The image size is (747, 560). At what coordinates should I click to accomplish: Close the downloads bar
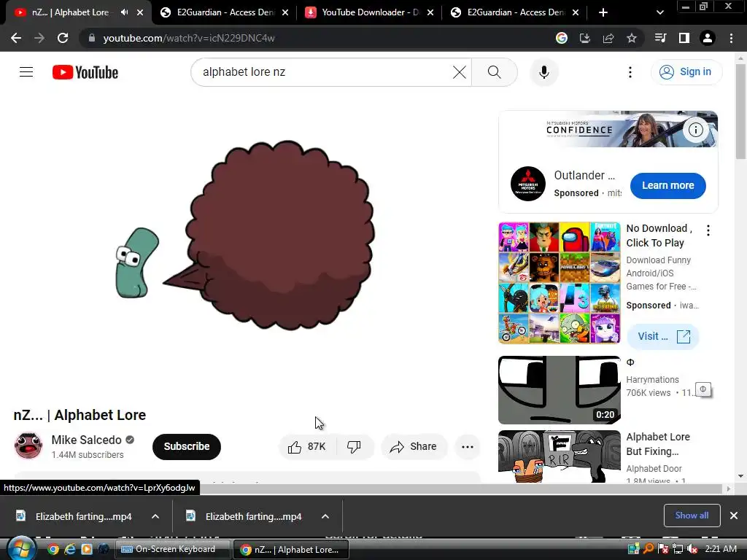[x=734, y=516]
